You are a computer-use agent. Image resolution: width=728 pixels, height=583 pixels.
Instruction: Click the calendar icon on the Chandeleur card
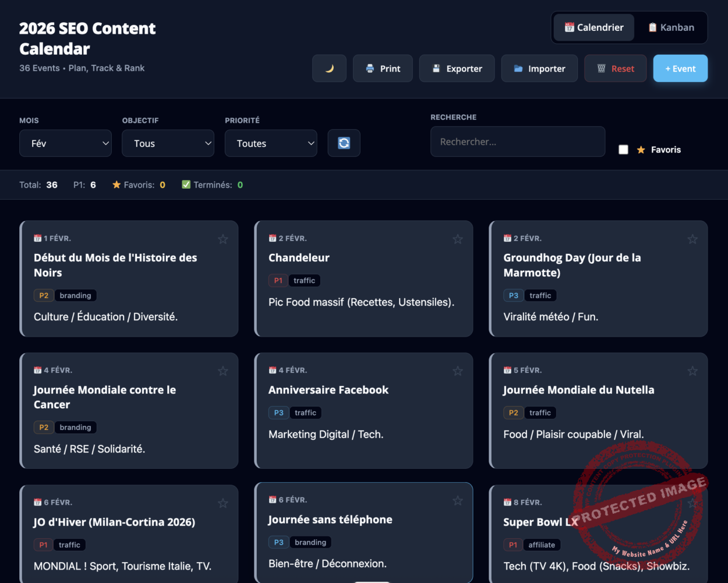point(272,238)
